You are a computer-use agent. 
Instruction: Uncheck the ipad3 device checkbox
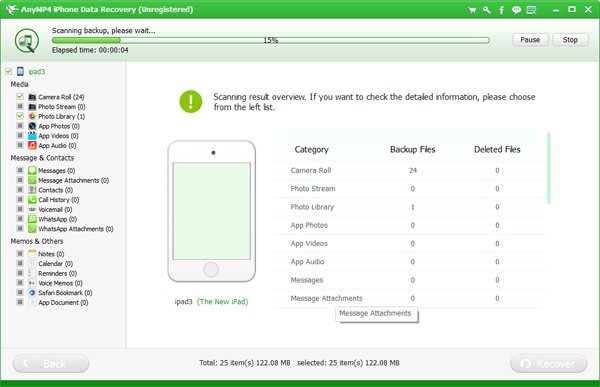8,71
